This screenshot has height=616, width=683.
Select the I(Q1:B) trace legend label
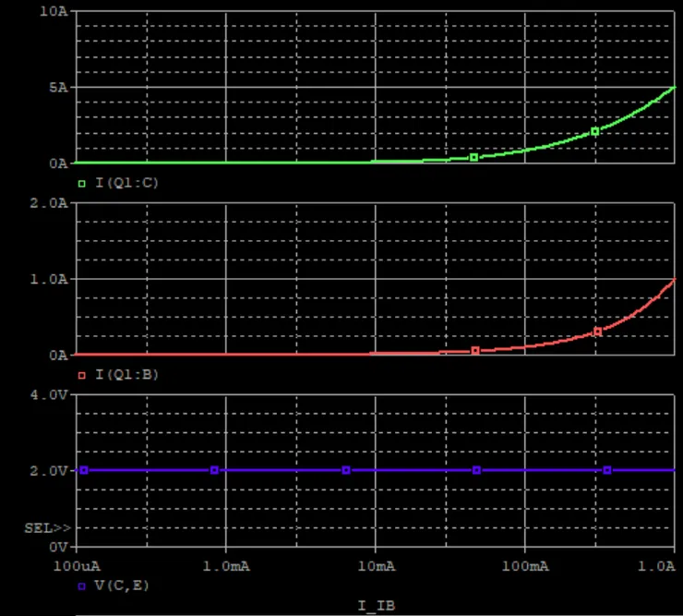point(126,374)
